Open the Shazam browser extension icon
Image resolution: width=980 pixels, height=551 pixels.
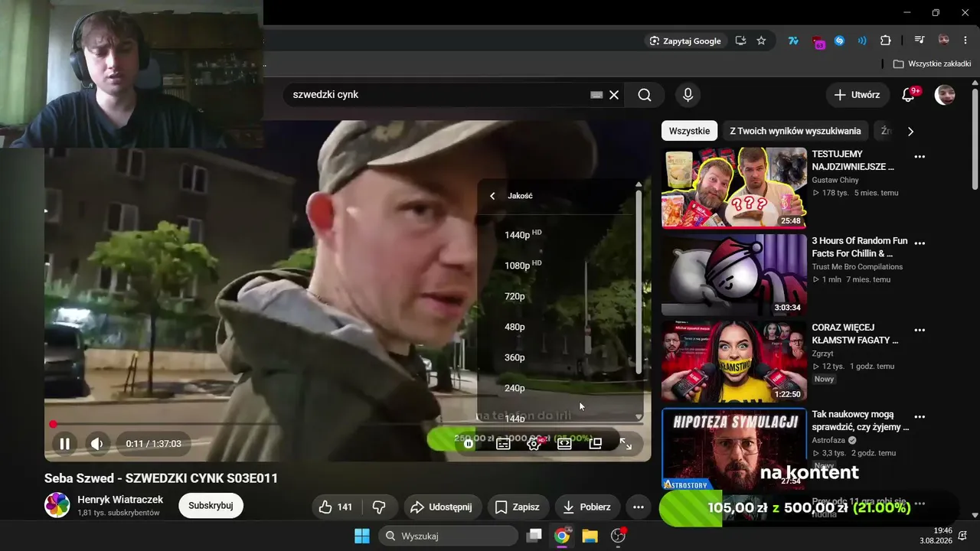[x=840, y=41]
